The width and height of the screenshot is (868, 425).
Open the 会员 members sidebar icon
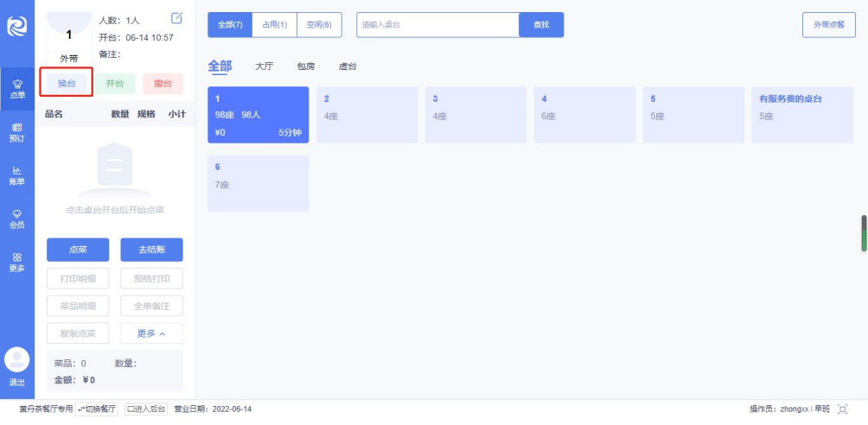[17, 219]
